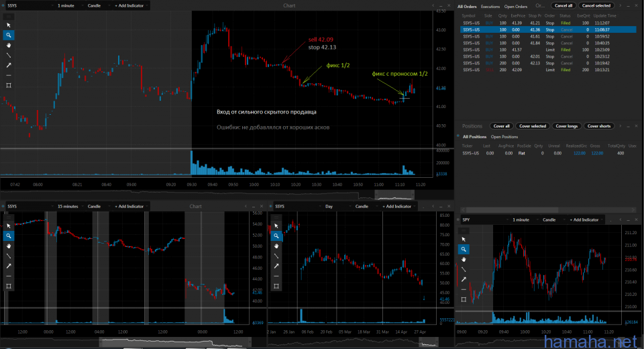644x349 pixels.
Task: Click the RealizedGrc column header in Positions
Action: [x=576, y=146]
